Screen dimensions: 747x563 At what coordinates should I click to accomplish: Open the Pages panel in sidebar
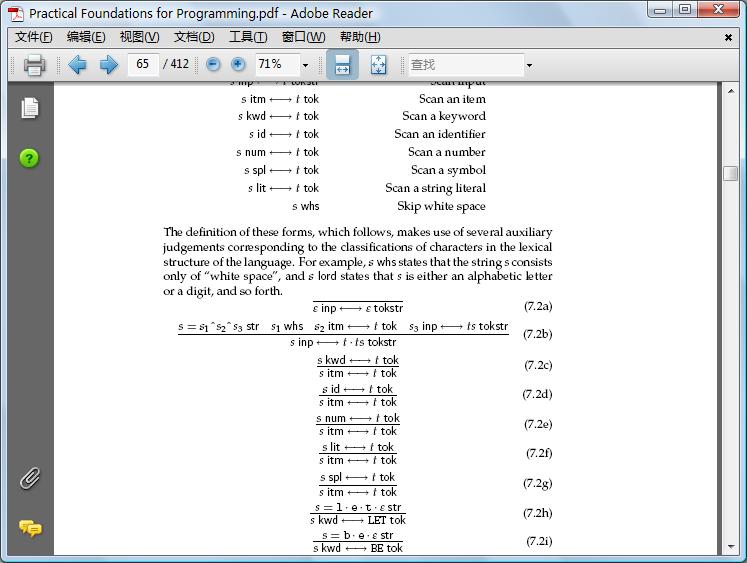click(x=30, y=108)
